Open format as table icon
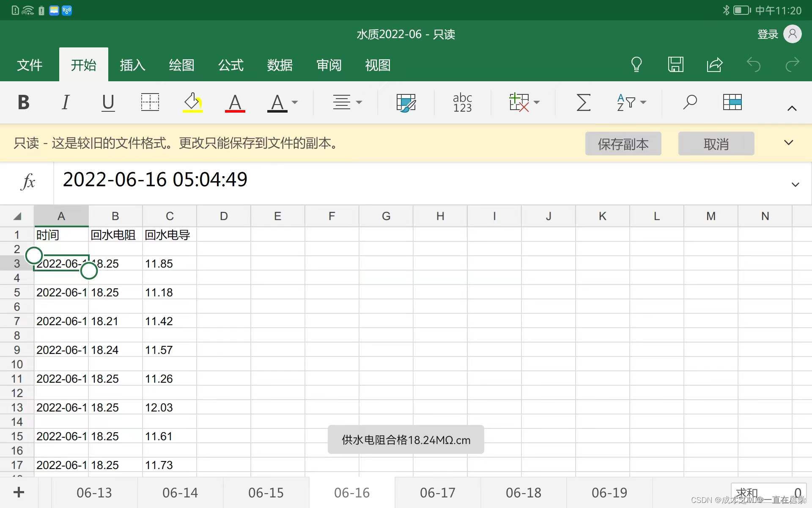 732,102
